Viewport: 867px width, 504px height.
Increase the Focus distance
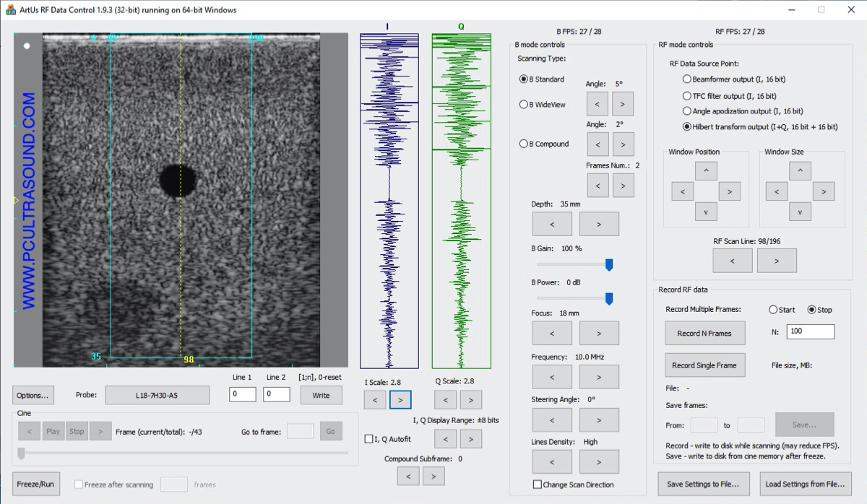pyautogui.click(x=599, y=333)
